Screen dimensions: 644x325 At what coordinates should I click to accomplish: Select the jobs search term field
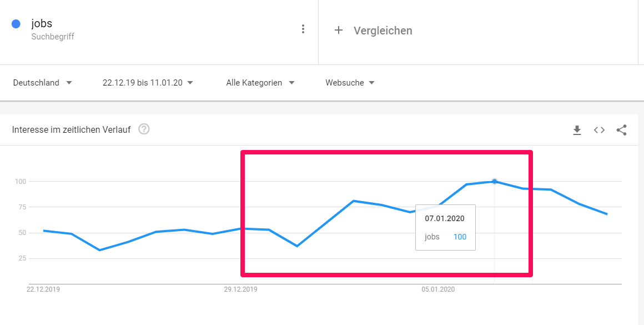coord(42,24)
